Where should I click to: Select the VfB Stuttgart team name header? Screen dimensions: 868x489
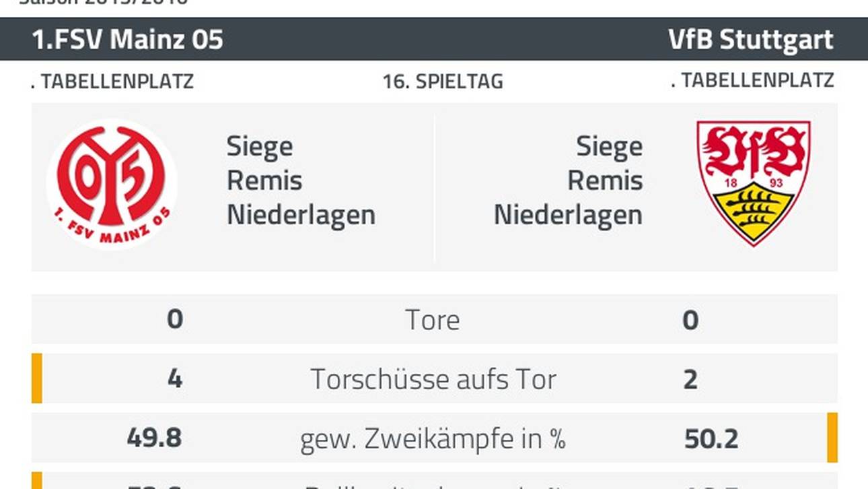click(750, 40)
